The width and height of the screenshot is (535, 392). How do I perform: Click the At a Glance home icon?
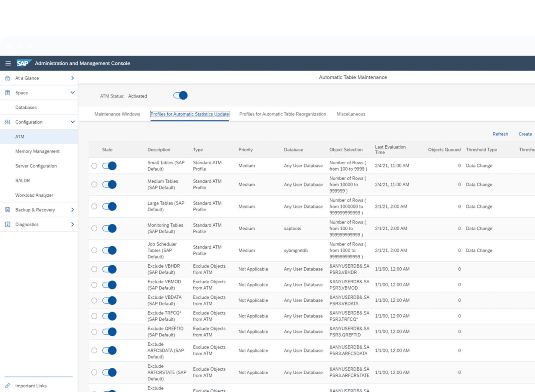click(x=7, y=78)
